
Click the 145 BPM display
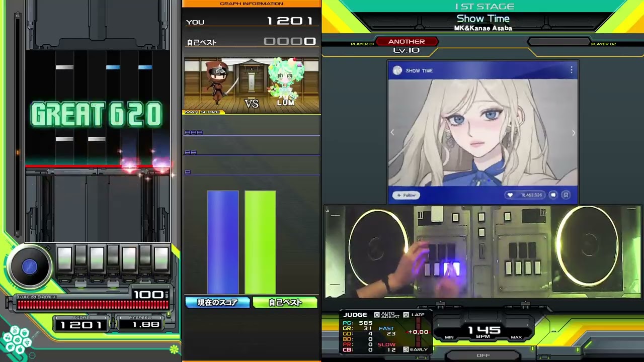[484, 331]
